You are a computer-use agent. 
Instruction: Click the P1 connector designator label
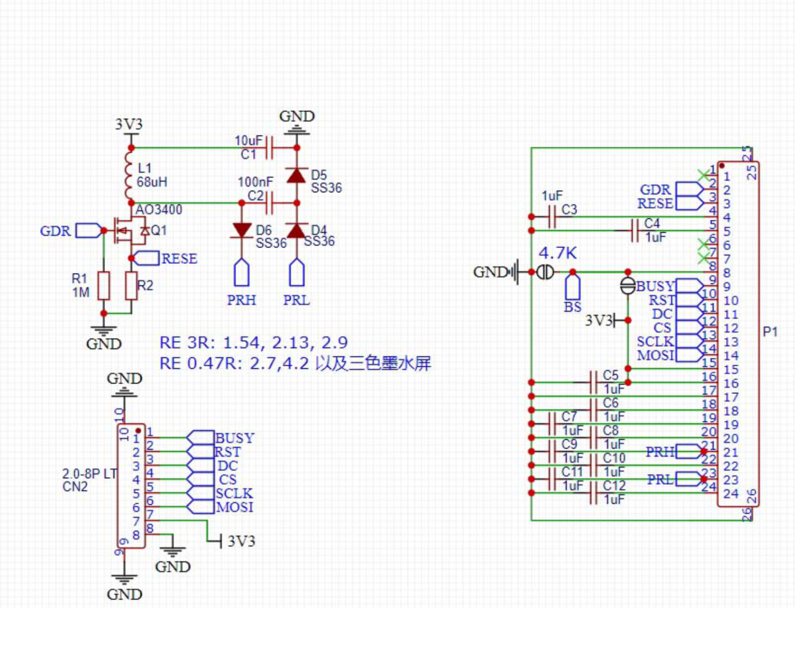point(770,331)
